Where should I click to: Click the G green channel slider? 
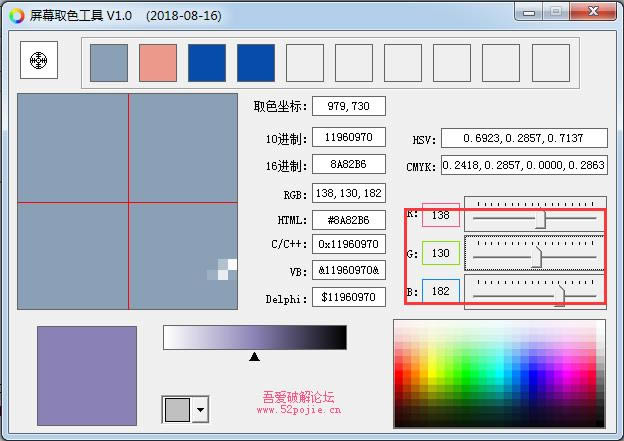(537, 256)
